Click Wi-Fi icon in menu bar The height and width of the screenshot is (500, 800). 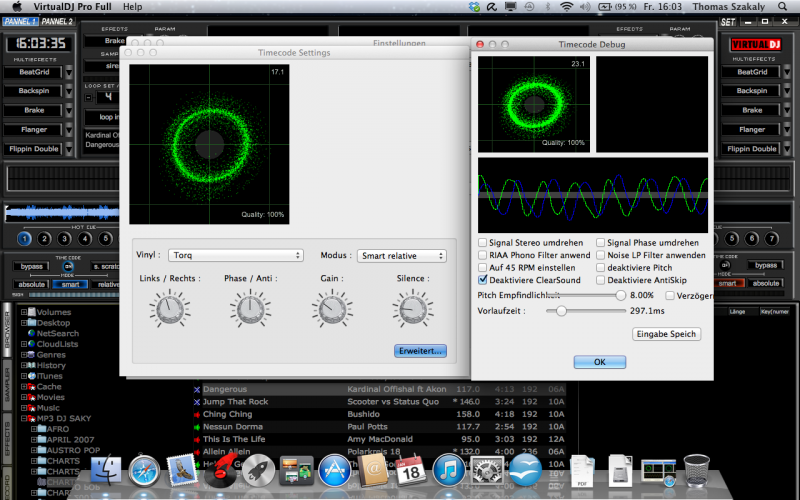pos(566,7)
